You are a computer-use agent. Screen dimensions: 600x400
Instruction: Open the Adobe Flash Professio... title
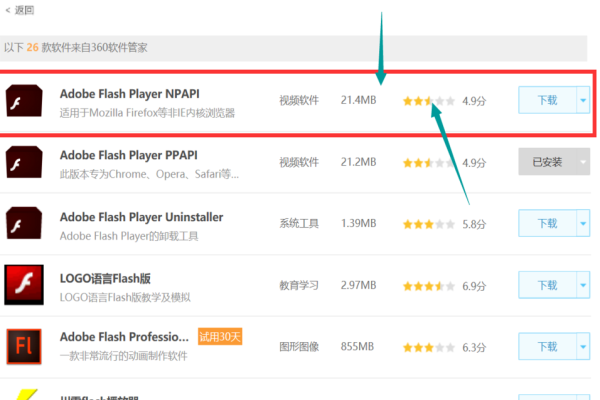click(x=124, y=337)
